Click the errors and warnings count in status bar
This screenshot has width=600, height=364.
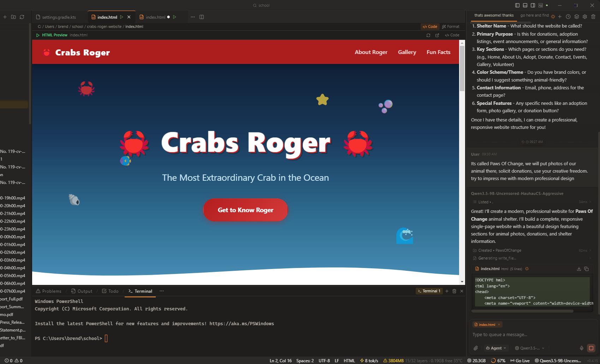click(13, 360)
